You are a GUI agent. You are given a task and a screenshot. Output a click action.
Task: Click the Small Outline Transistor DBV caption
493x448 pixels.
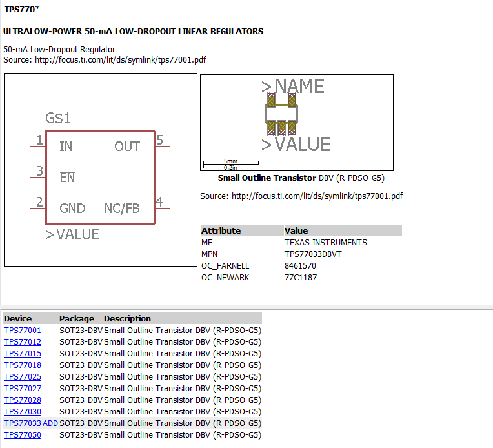coord(301,178)
